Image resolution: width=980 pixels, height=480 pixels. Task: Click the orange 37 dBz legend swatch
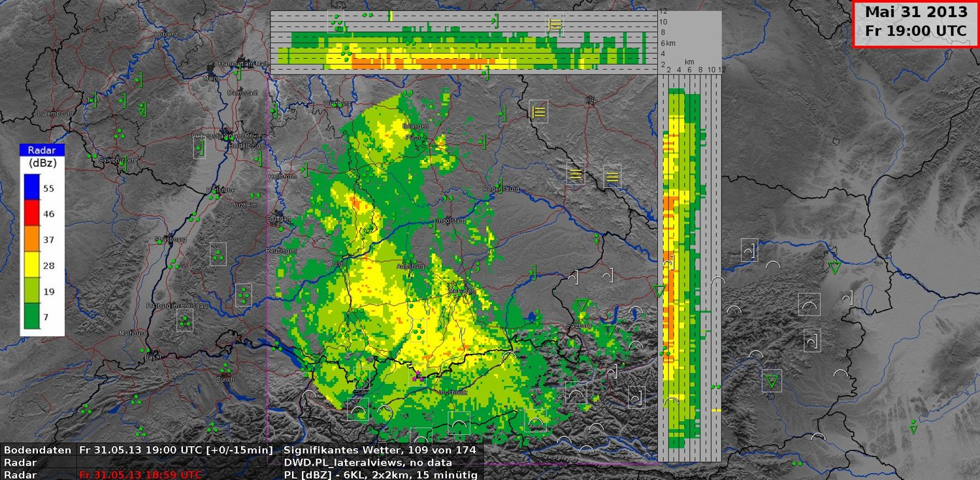(x=31, y=240)
